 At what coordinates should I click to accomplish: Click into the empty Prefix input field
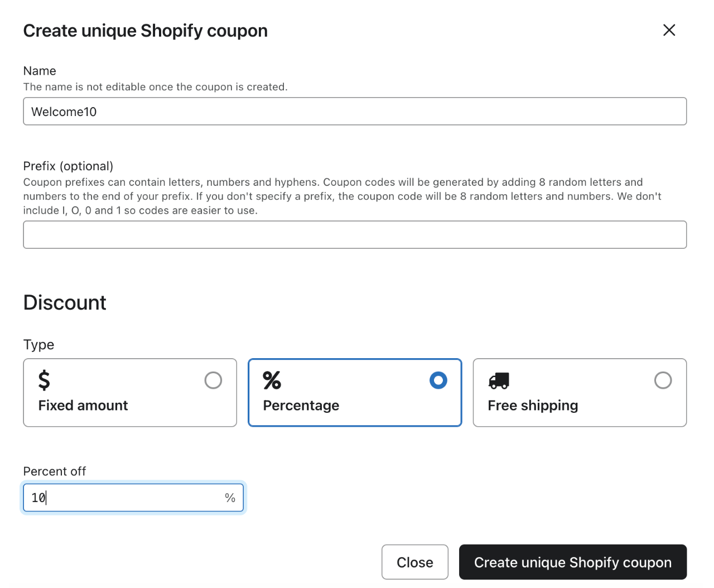click(x=355, y=235)
